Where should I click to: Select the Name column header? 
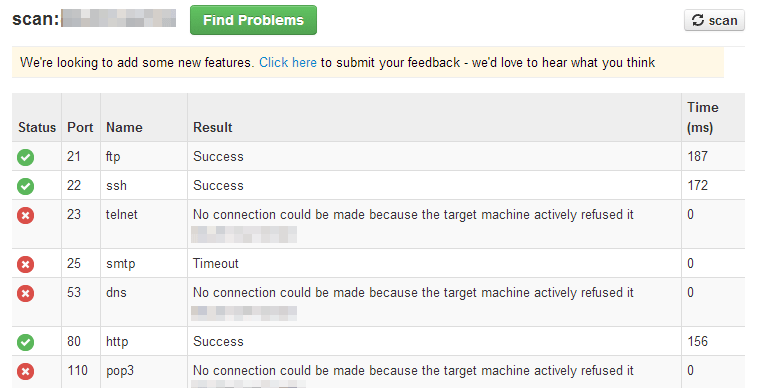click(x=124, y=127)
